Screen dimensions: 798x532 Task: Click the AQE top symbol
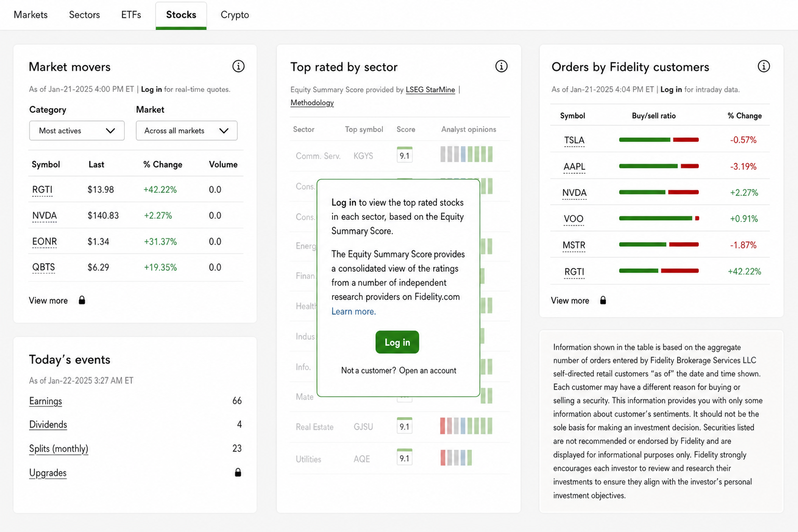tap(362, 459)
